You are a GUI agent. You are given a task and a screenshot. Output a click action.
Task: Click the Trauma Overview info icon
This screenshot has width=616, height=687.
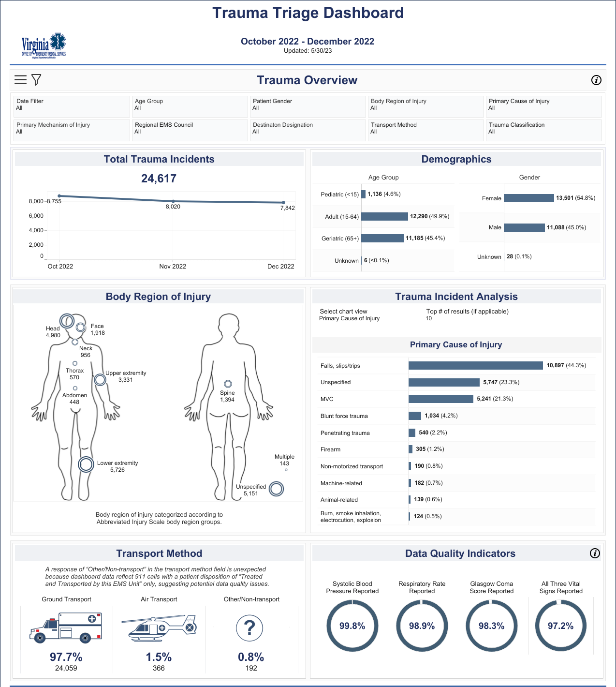pos(596,80)
